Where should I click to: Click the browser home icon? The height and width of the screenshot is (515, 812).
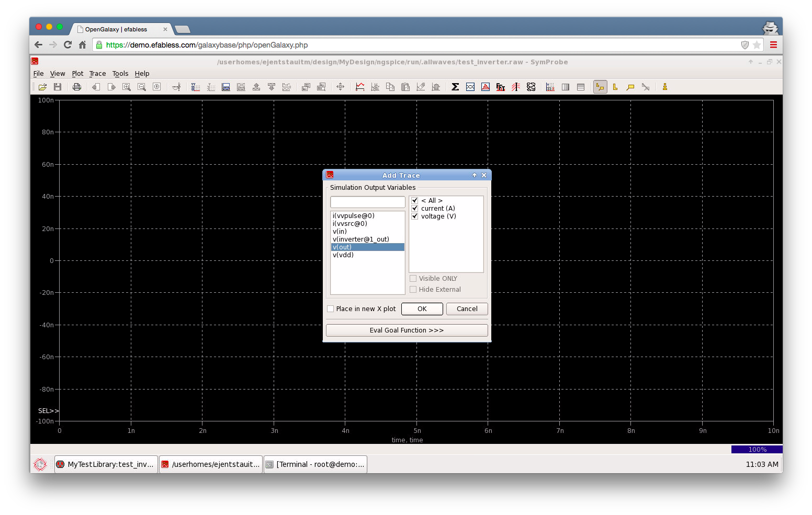[x=82, y=45]
